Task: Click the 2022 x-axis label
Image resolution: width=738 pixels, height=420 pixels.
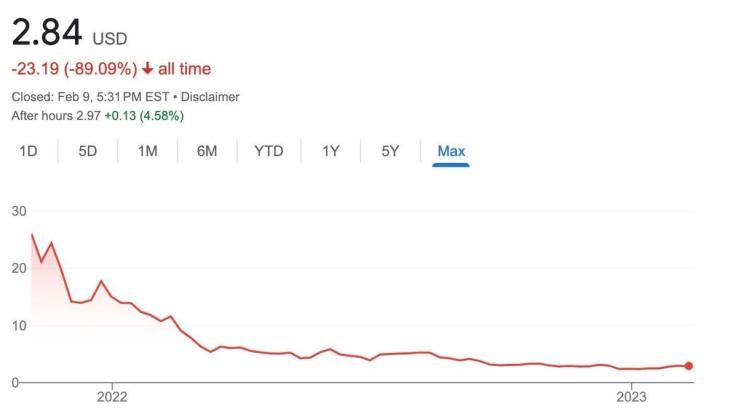Action: (112, 397)
